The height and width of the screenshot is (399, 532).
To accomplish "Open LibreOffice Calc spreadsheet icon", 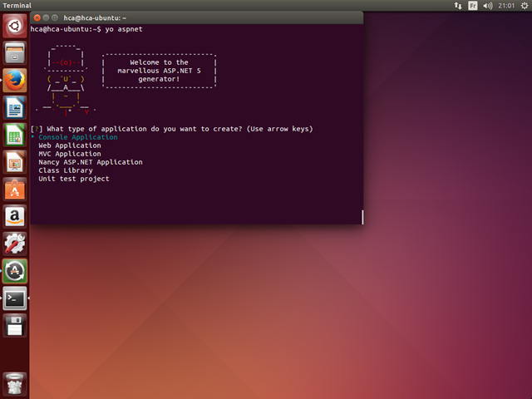I will coord(15,135).
